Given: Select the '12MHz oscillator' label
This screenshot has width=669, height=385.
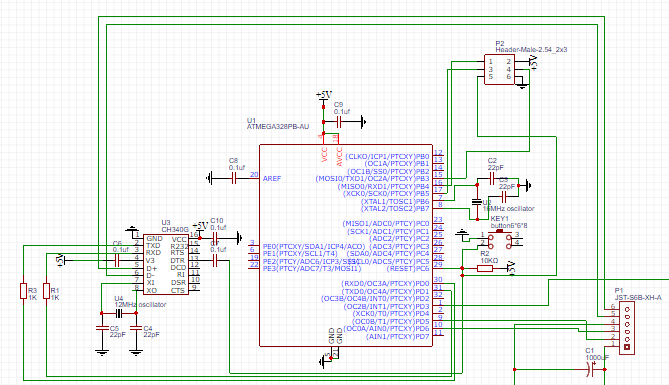Looking at the screenshot, I should click(140, 305).
